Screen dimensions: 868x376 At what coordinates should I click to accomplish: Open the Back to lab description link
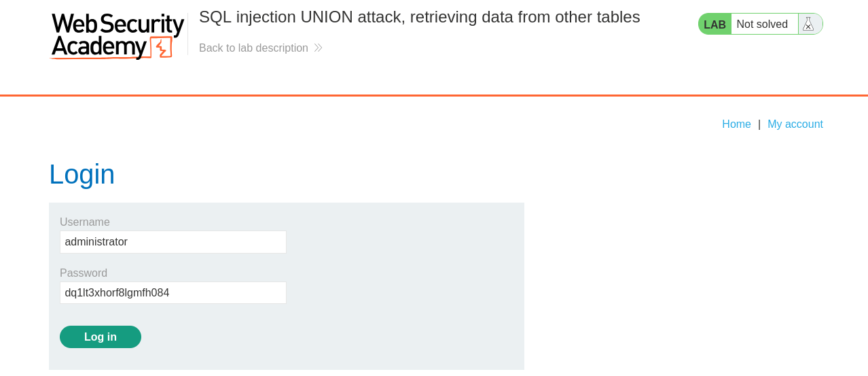point(253,48)
